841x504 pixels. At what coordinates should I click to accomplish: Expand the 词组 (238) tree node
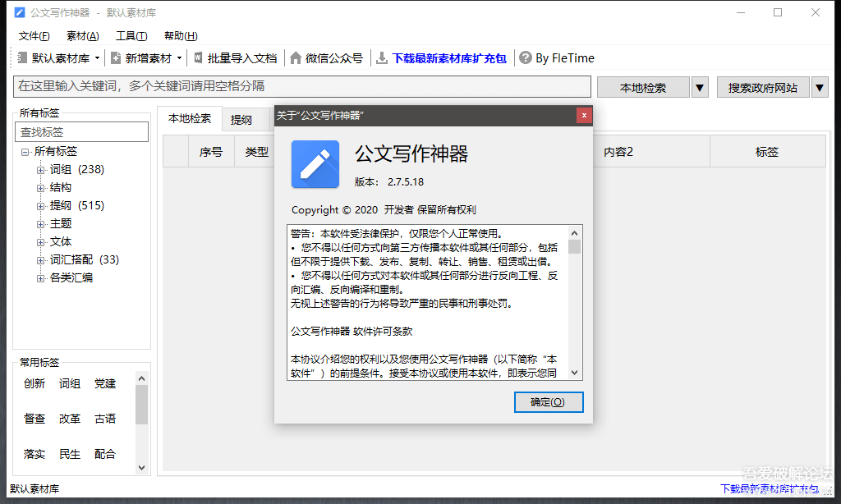[x=40, y=170]
